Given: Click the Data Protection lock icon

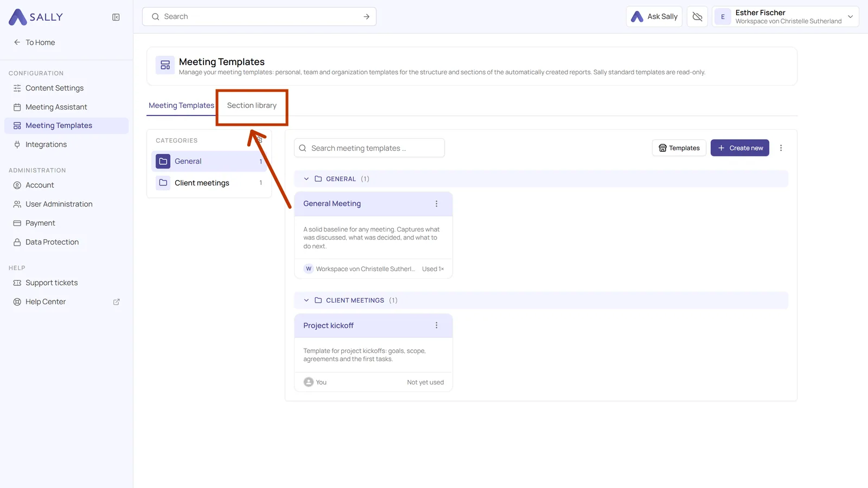Looking at the screenshot, I should click(17, 242).
